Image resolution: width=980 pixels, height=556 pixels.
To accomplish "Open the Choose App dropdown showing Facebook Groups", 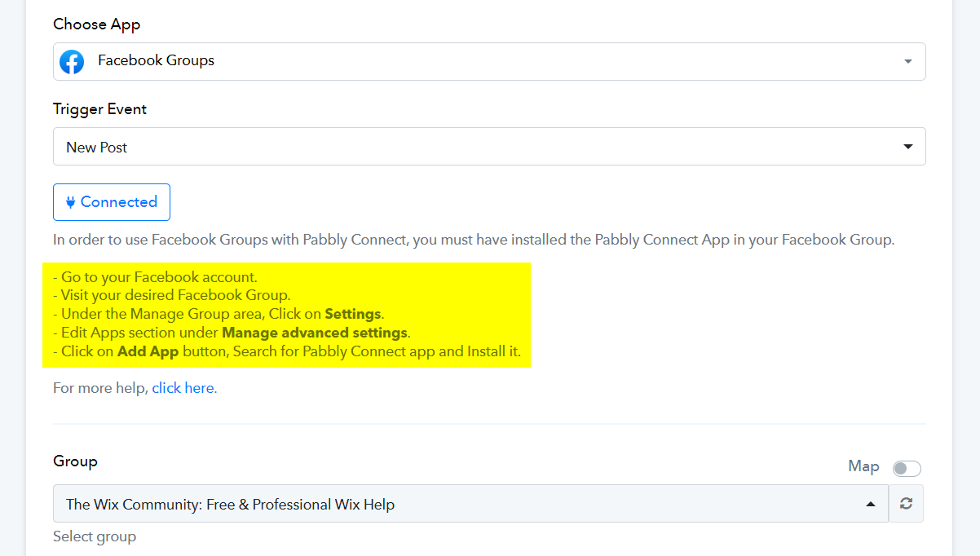I will point(489,61).
